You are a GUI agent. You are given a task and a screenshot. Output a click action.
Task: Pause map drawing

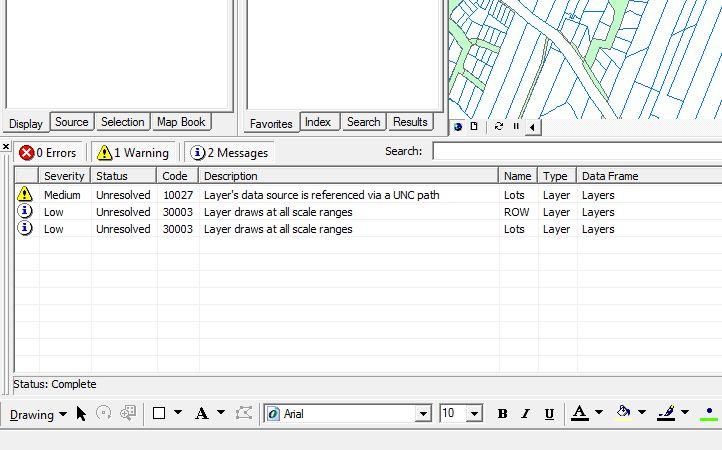click(x=516, y=127)
